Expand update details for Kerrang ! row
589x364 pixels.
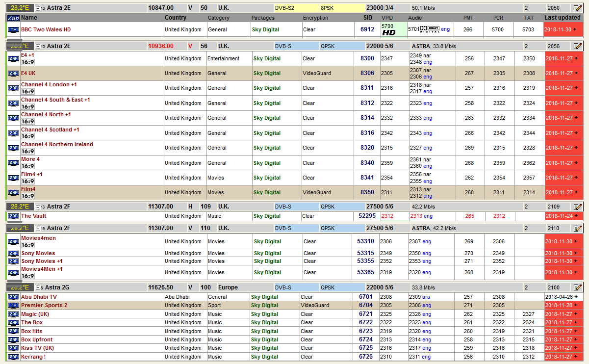pos(576,357)
